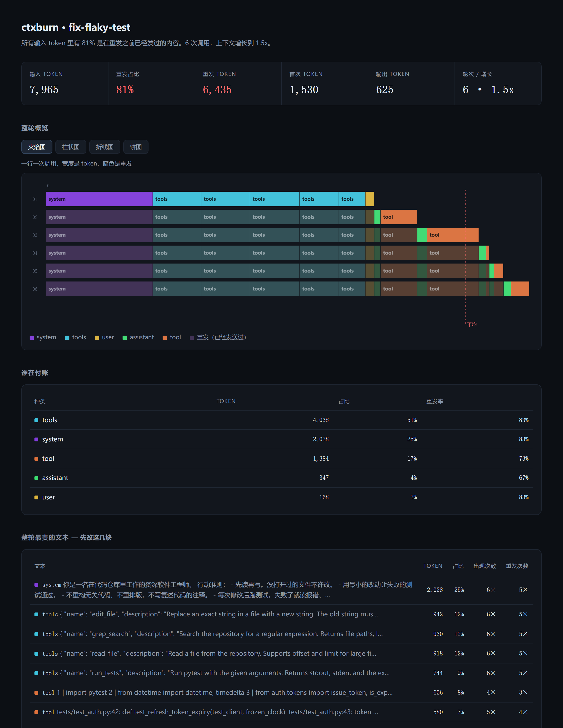This screenshot has height=728, width=563.
Task: Click the 输出 TOKEN value 625
Action: coord(385,90)
